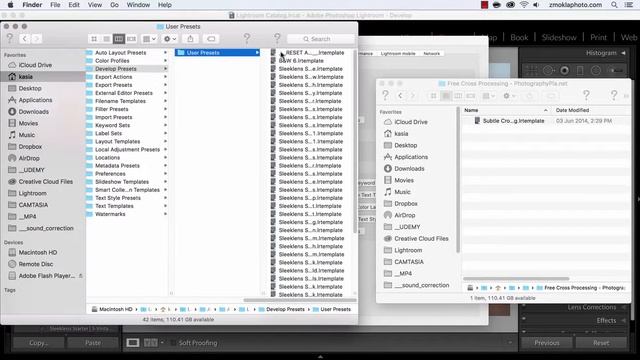The image size is (640, 360).
Task: Open the Local Adjustment Presets folder
Action: click(x=127, y=149)
